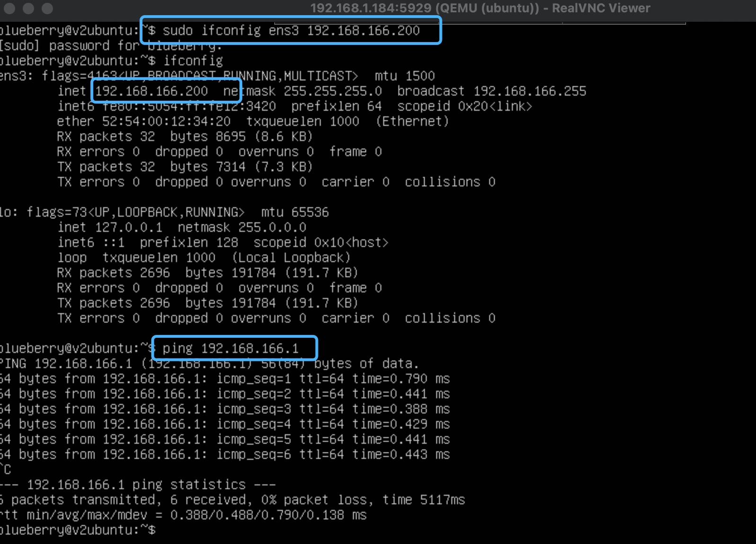
Task: Click the leftmost close window button
Action: coord(9,8)
